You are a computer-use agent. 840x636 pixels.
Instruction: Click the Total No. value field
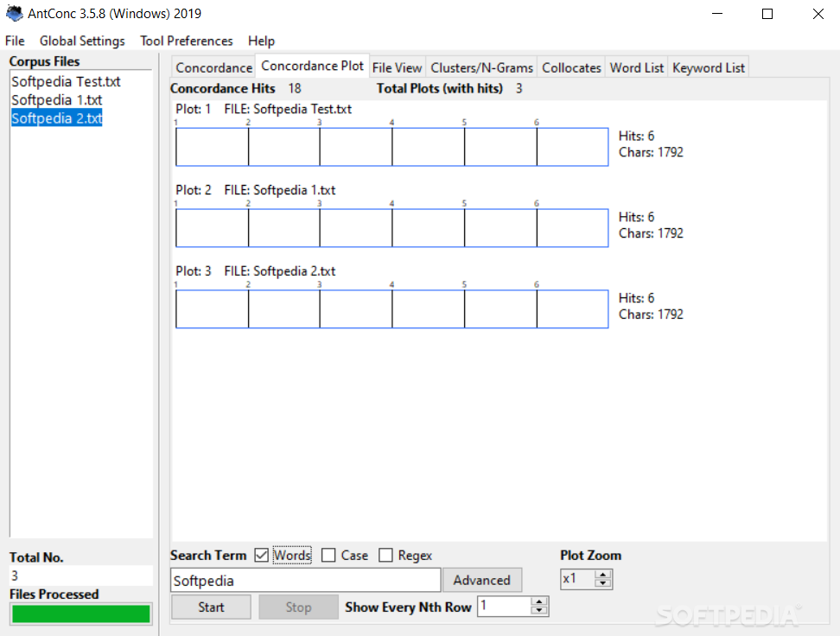pyautogui.click(x=81, y=576)
